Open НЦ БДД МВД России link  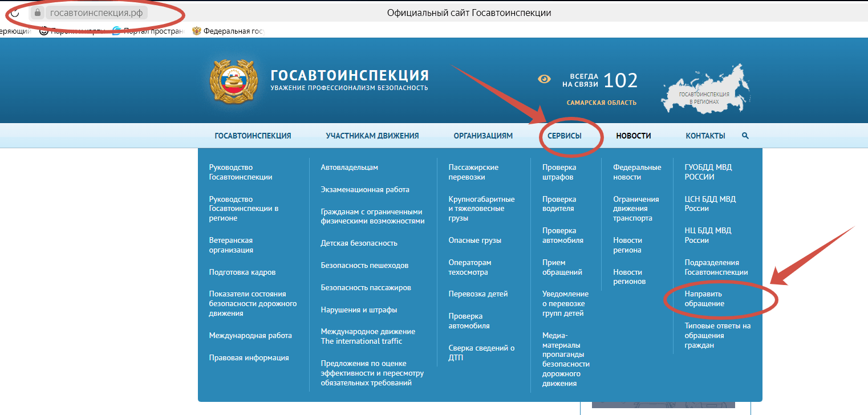click(x=708, y=235)
